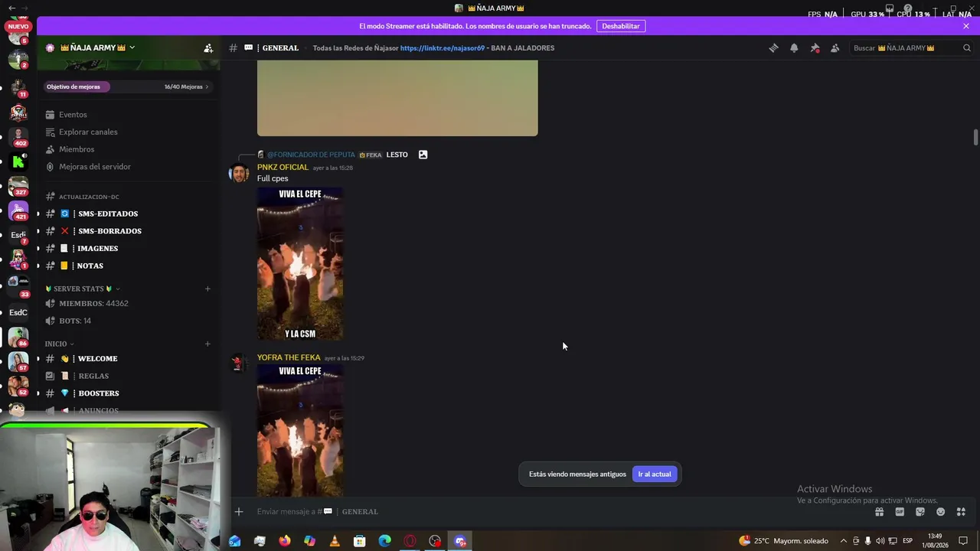Open the green K server icon

[x=18, y=161]
